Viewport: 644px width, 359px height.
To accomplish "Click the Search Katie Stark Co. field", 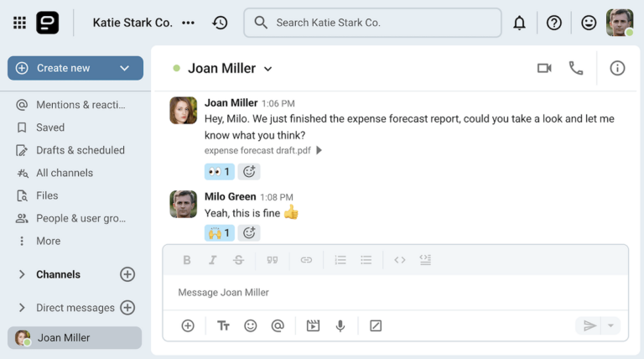I will [372, 23].
